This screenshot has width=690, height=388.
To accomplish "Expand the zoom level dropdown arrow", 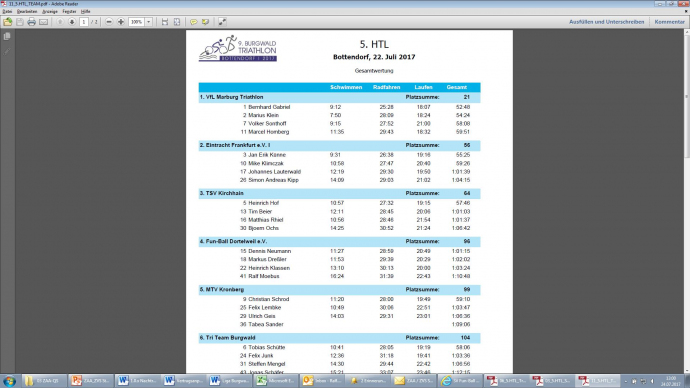I will [x=149, y=22].
